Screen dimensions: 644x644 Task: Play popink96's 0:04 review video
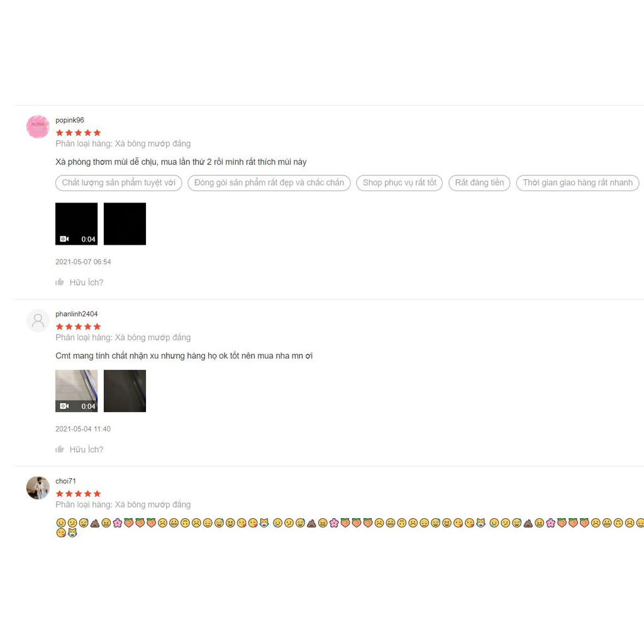point(76,224)
